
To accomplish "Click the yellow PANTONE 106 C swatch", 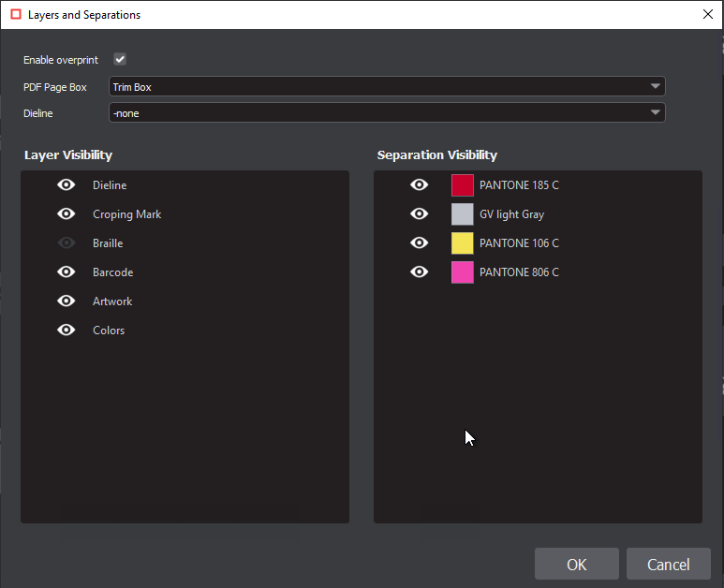I will tap(463, 243).
